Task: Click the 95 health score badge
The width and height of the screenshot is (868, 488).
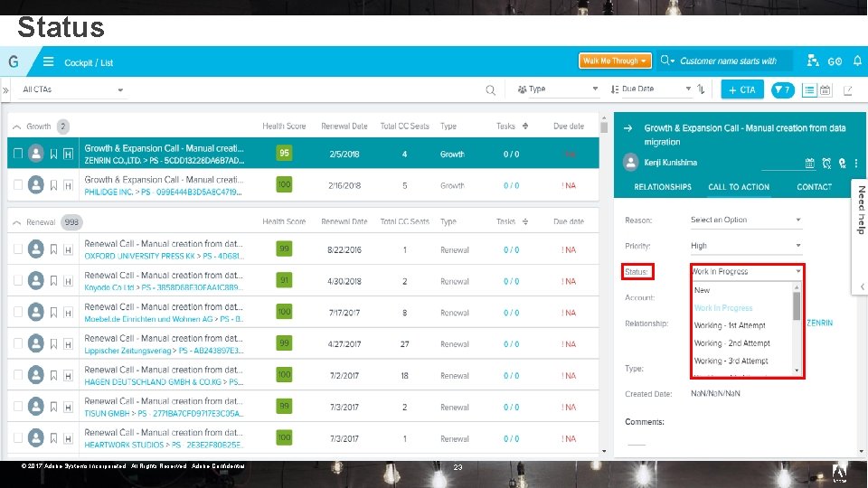Action: coord(284,154)
